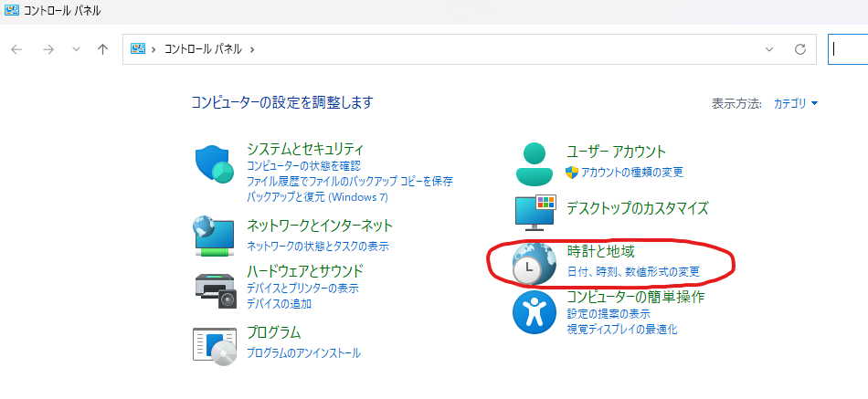868x399 pixels.
Task: Open プログラムのアンインストール link
Action: click(303, 352)
